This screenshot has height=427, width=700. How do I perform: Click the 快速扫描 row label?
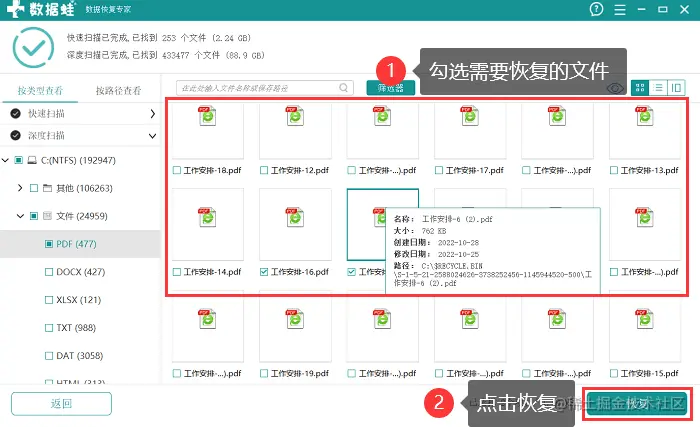46,113
